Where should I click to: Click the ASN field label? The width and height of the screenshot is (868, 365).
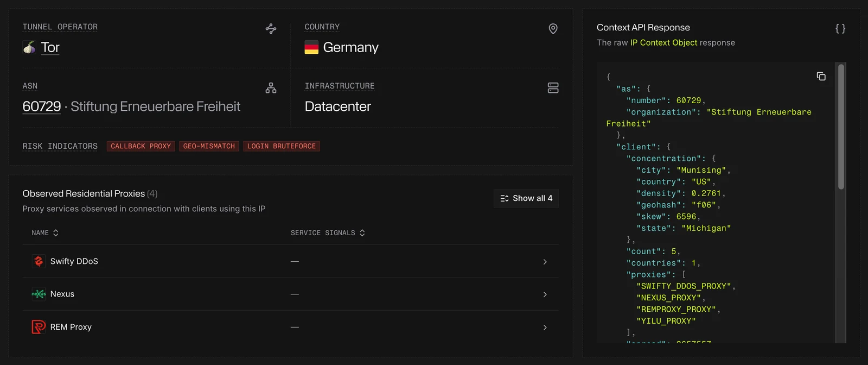point(30,86)
